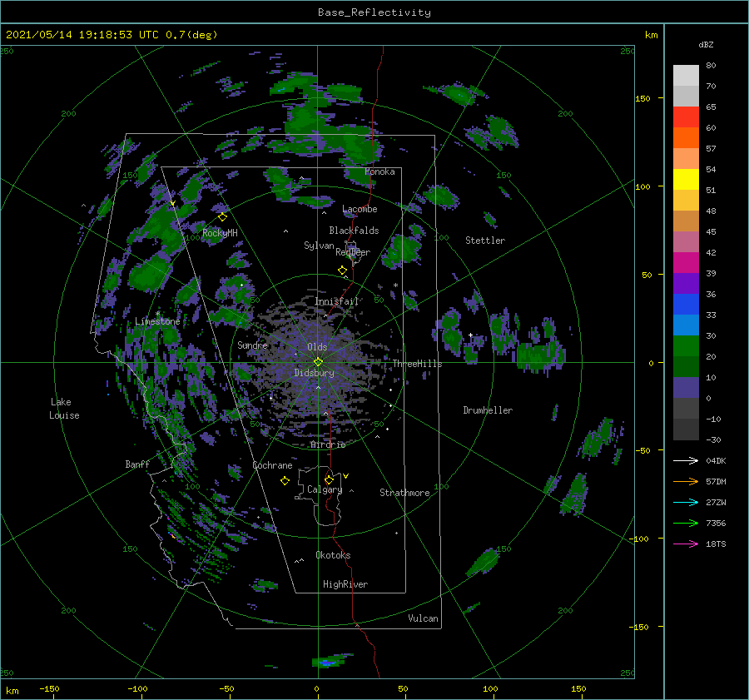This screenshot has width=749, height=700.
Task: Click the HighRiver label
Action: 345,584
